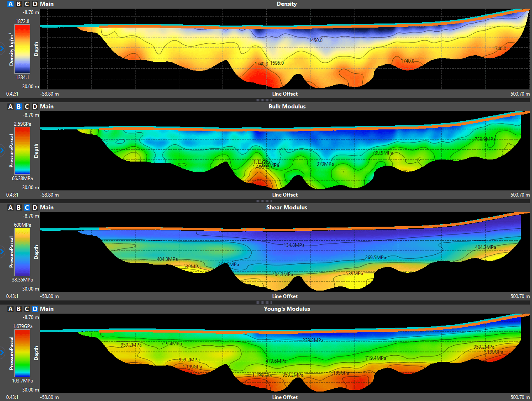Screen dimensions: 532x401
Task: Select view D in Young's Modulus panel
Action: tap(35, 309)
